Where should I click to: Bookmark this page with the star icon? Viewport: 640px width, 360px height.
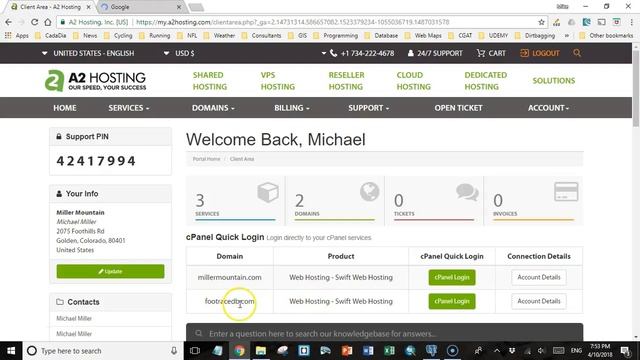click(541, 22)
